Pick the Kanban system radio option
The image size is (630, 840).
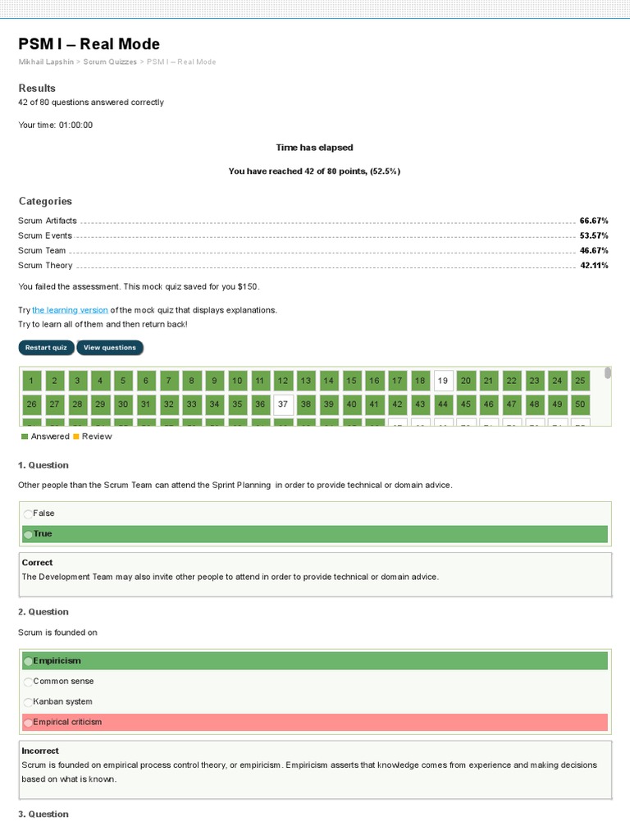[x=29, y=702]
